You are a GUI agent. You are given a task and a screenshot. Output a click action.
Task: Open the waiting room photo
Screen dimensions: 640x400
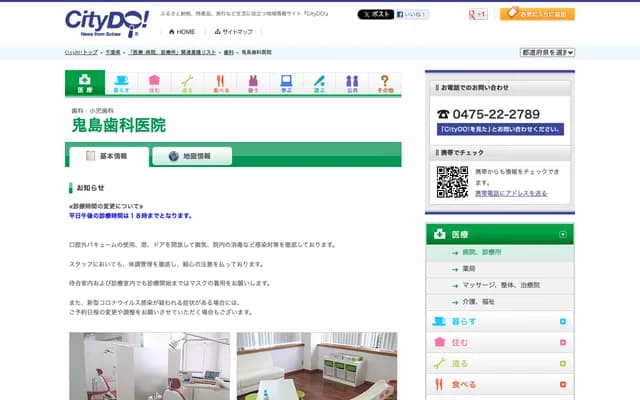tap(317, 366)
